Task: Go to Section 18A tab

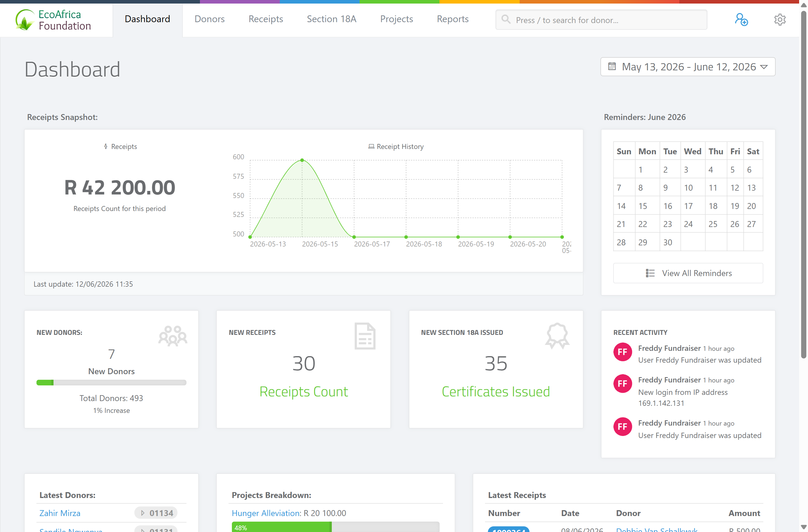Action: 331,19
